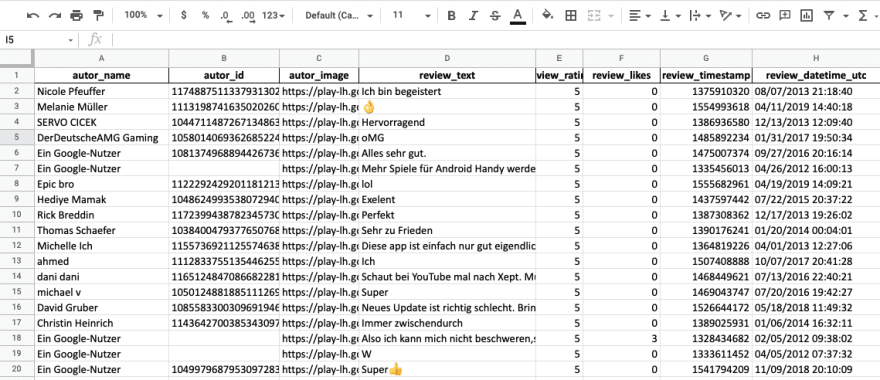Format as currency with dollar sign
Image resolution: width=880 pixels, height=380 pixels.
[x=184, y=16]
